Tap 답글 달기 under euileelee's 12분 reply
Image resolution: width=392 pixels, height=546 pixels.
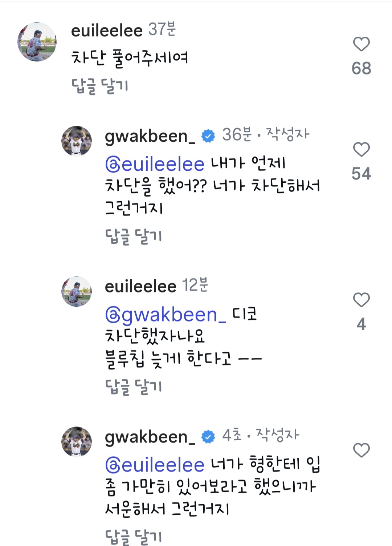[134, 387]
